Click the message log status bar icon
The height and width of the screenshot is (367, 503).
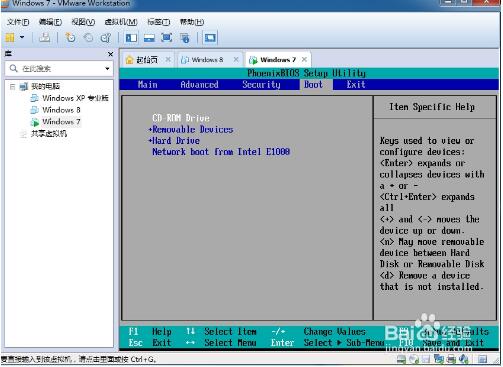[x=482, y=359]
